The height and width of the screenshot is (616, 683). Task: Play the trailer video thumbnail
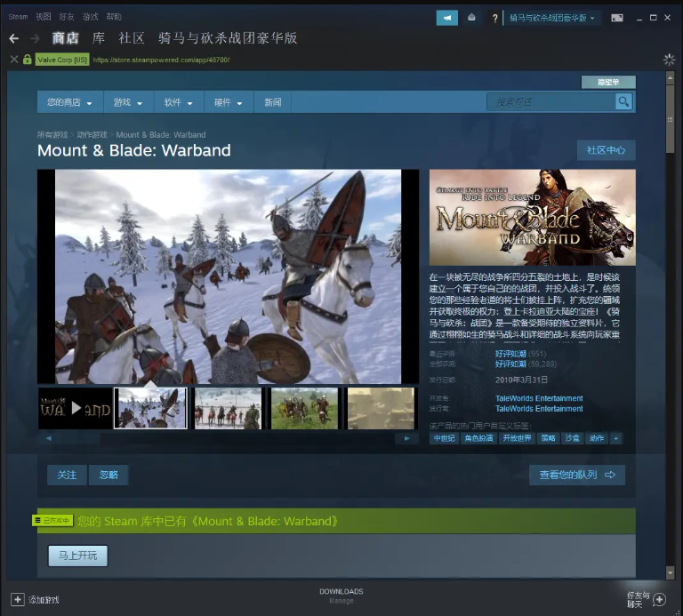(75, 409)
